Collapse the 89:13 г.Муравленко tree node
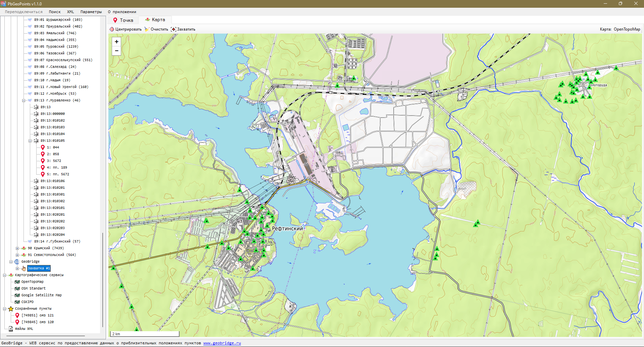The image size is (644, 347). [x=23, y=100]
